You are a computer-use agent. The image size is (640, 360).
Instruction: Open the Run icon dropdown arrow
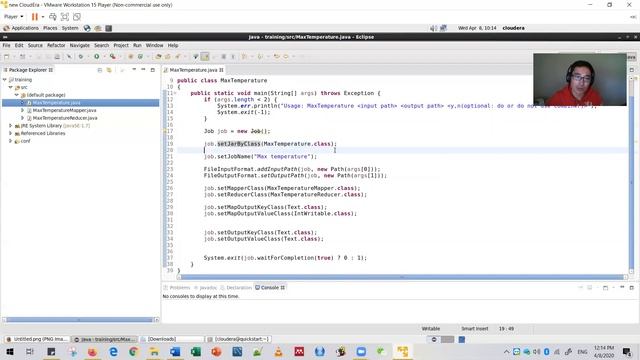point(104,57)
